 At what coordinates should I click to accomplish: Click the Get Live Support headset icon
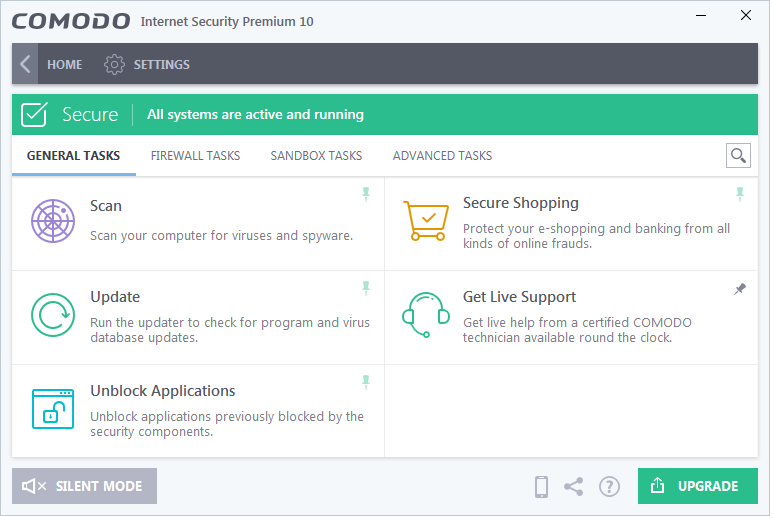426,315
